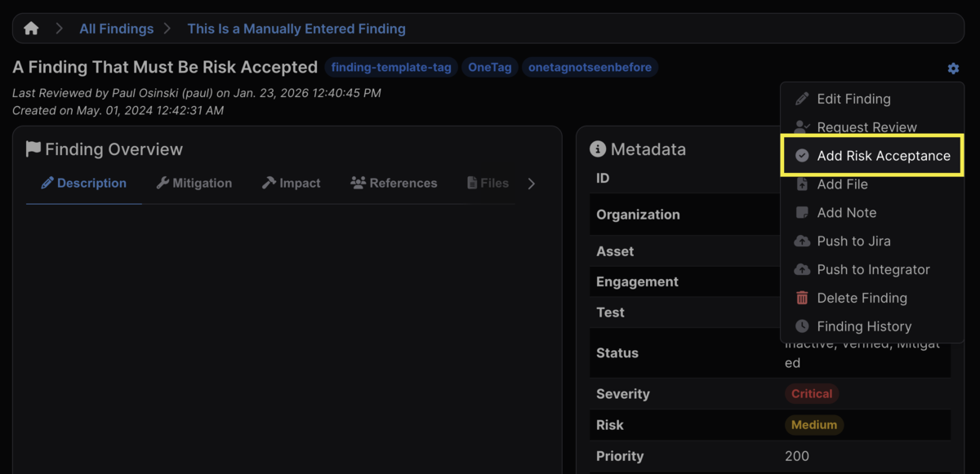This screenshot has height=474, width=980.
Task: Click the cloud icon beside Push to Jira
Action: 801,241
